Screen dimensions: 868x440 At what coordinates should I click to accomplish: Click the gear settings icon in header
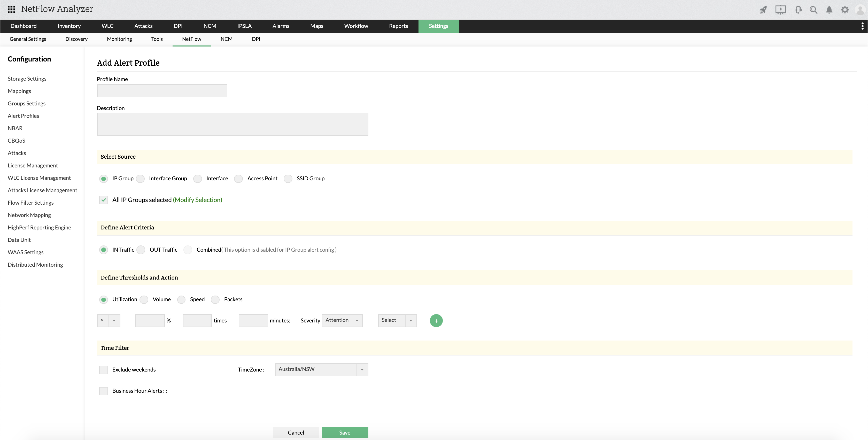click(845, 10)
